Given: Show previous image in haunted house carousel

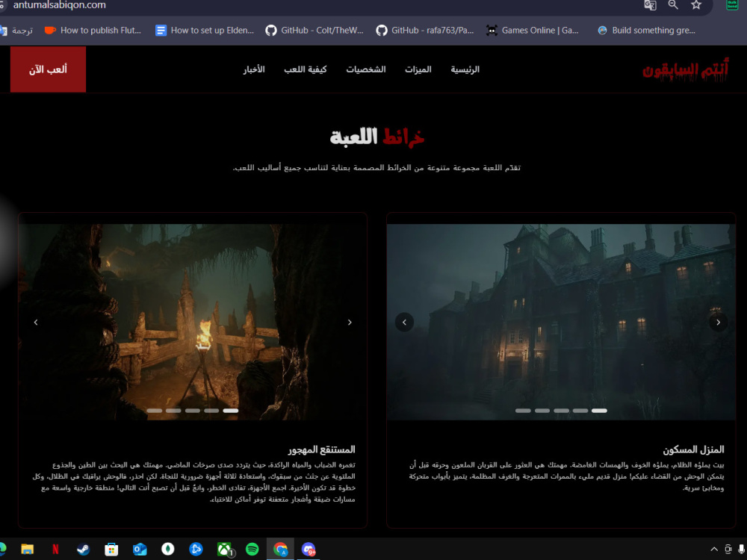Looking at the screenshot, I should point(404,323).
